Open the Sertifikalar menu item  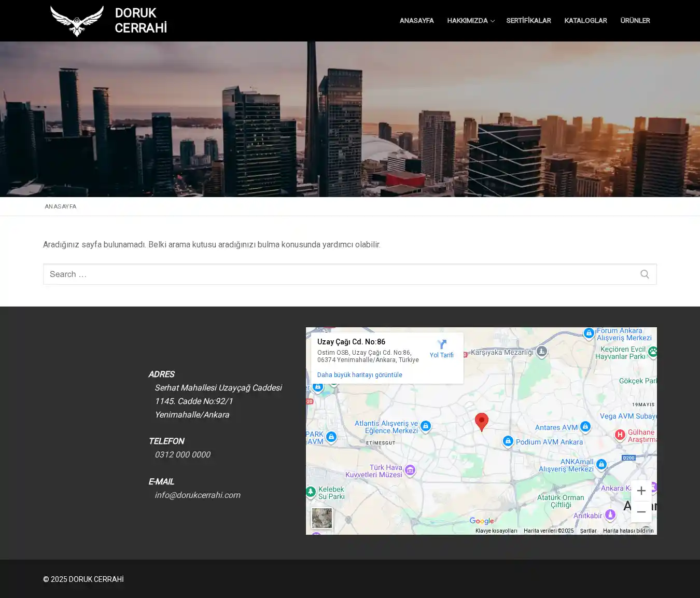tap(528, 21)
